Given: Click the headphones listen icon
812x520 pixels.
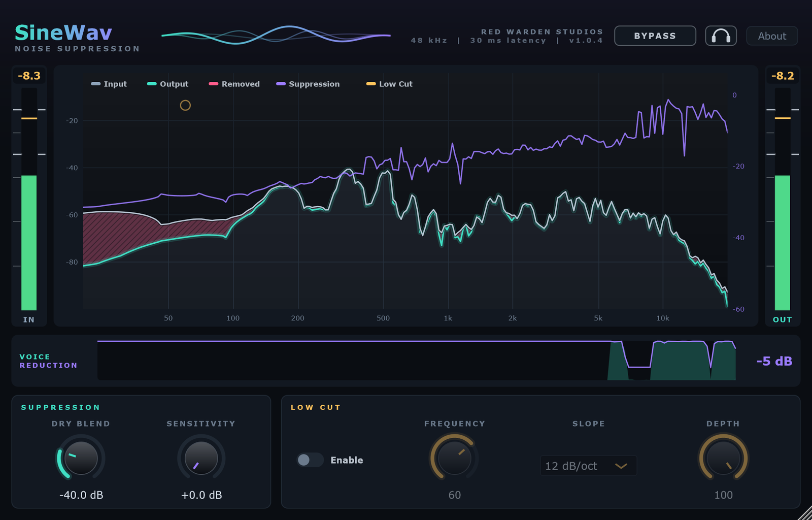Looking at the screenshot, I should (x=721, y=36).
